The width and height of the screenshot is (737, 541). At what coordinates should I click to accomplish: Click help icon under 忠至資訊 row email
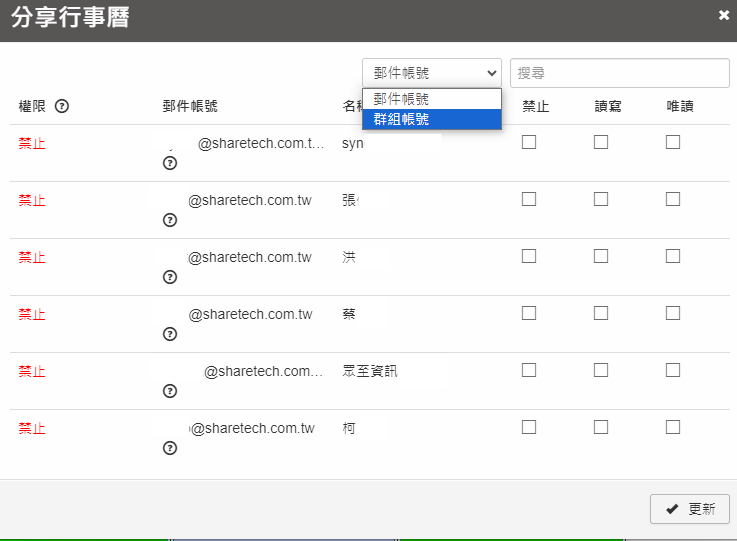[170, 391]
